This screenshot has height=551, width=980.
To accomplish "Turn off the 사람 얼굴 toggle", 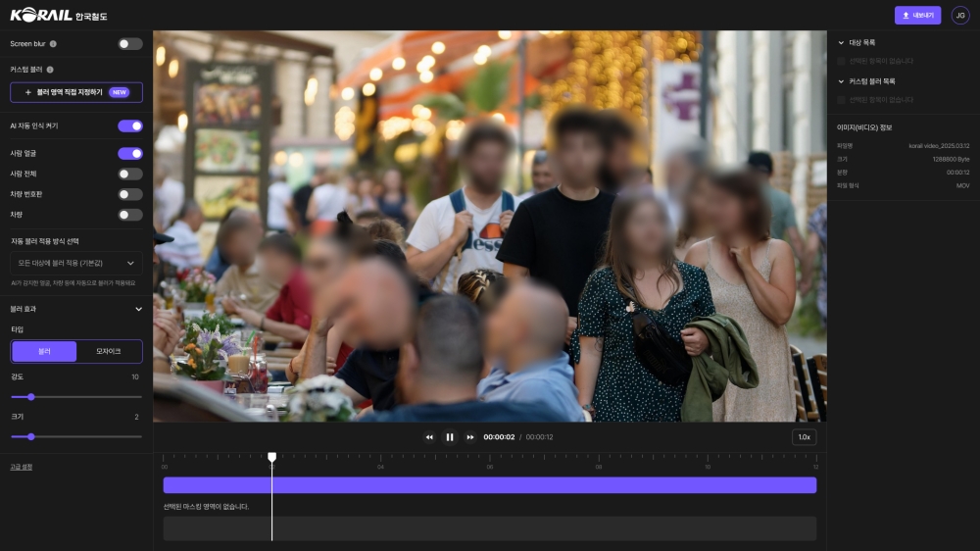I will [130, 154].
